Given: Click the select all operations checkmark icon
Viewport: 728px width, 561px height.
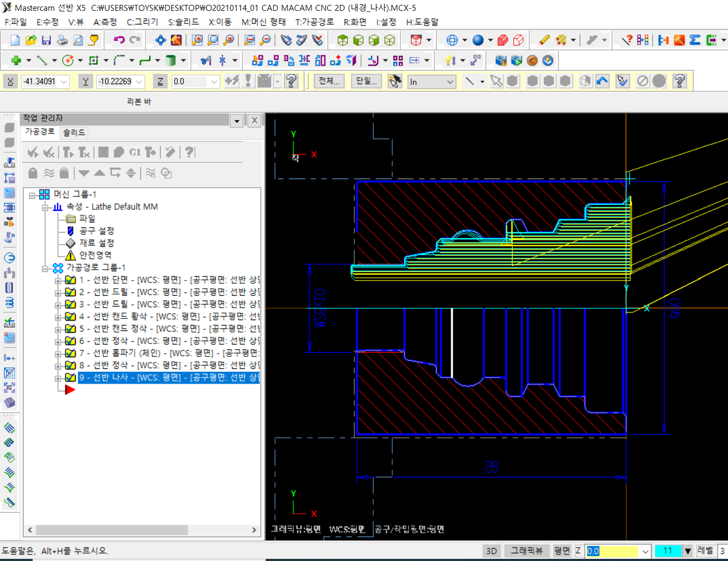Looking at the screenshot, I should pos(33,152).
